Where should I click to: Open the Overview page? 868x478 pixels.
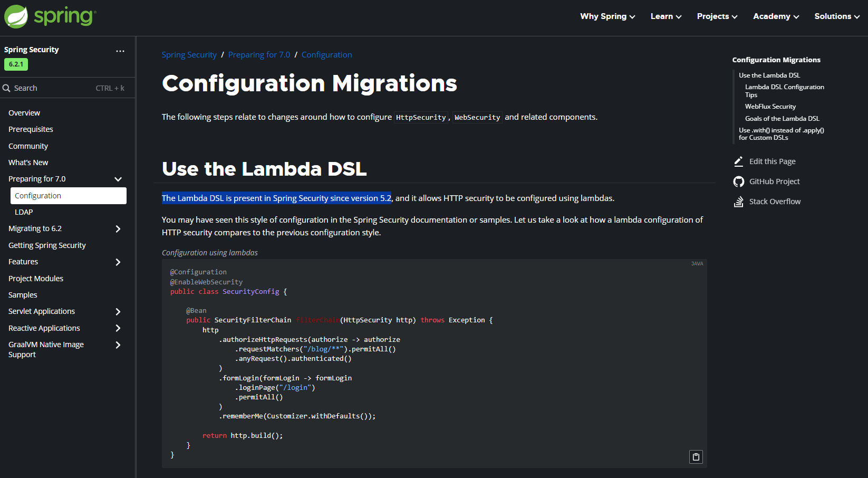(24, 113)
